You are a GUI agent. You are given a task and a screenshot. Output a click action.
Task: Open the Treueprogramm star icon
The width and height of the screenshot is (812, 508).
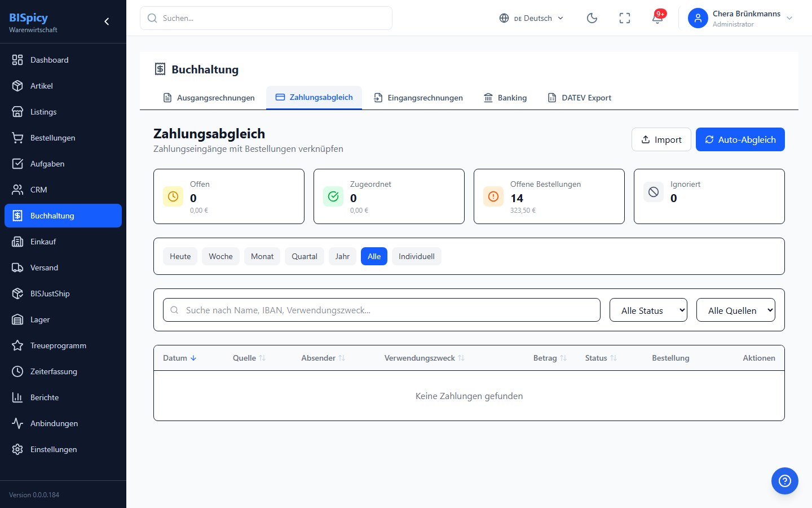point(17,345)
